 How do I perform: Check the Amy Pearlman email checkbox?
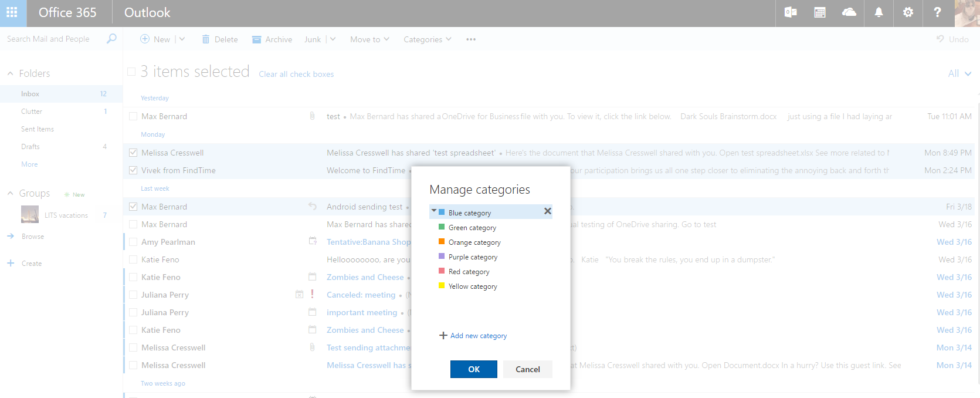[x=133, y=242]
